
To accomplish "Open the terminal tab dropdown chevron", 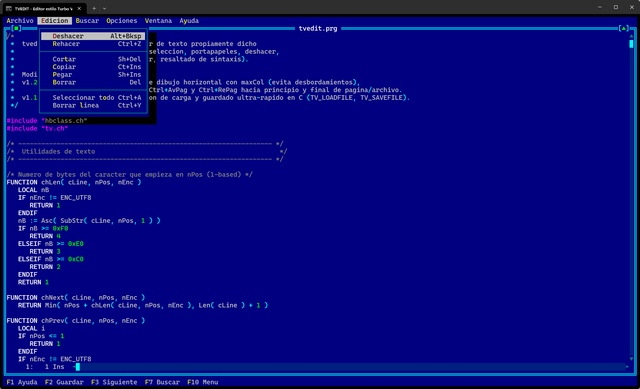I will (104, 9).
